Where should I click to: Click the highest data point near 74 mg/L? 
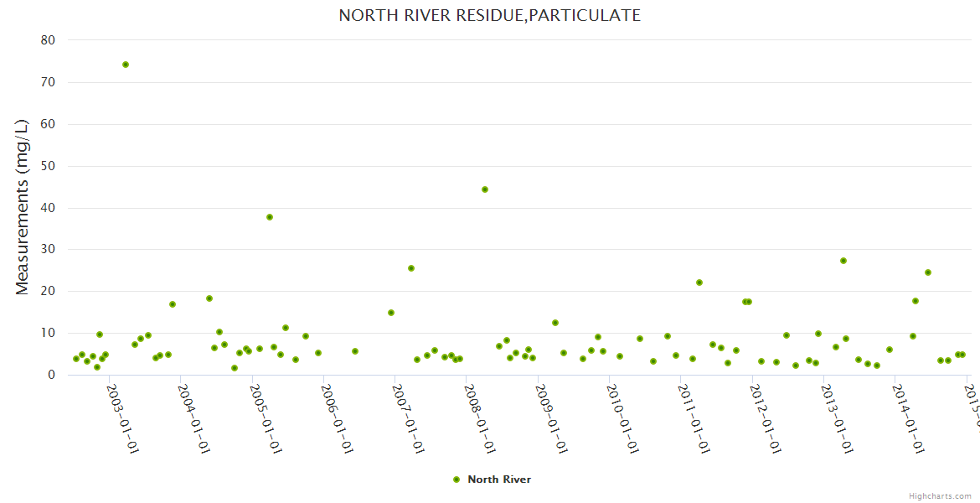[x=126, y=65]
